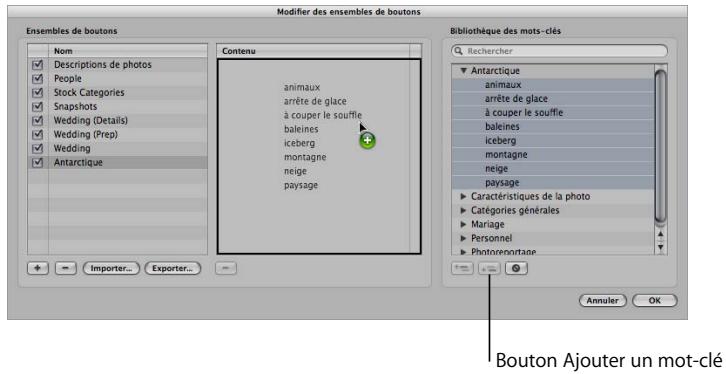Select paysage in the Contenu list

tap(301, 185)
